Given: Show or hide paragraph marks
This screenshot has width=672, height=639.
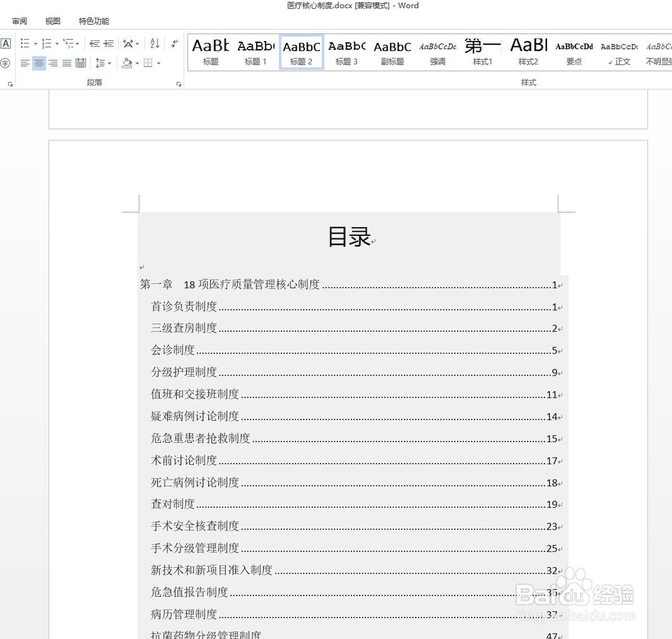Looking at the screenshot, I should 175,43.
